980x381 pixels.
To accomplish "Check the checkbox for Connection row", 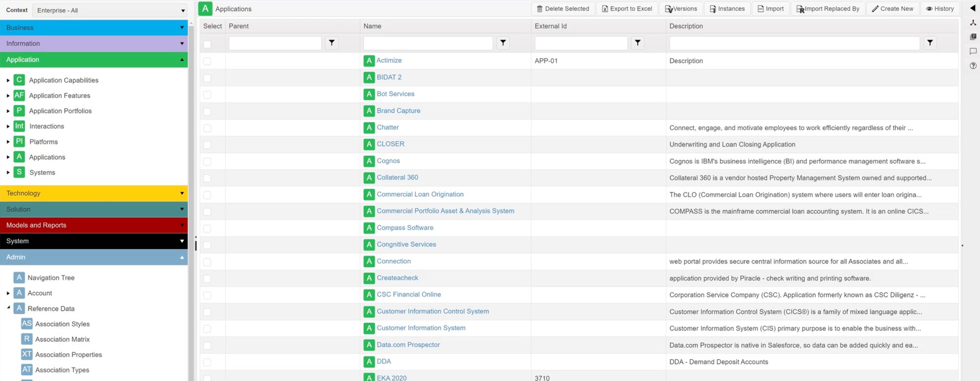I will click(x=207, y=262).
